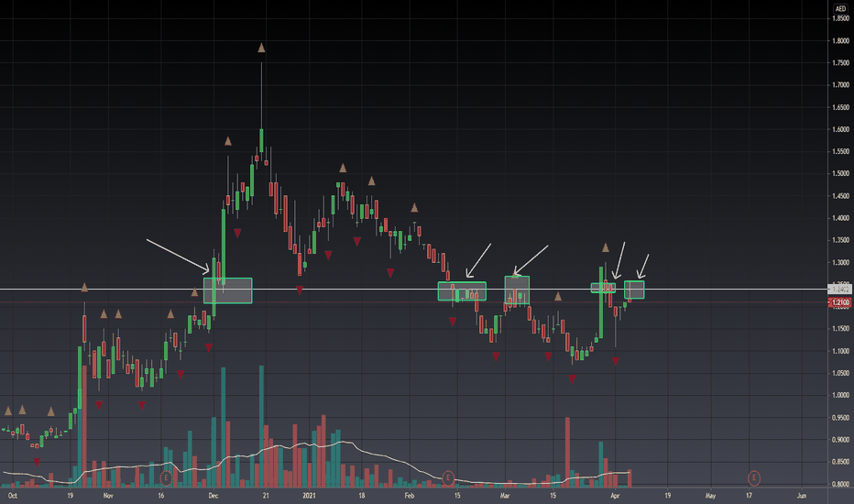Click the 17 date label after May
The height and width of the screenshot is (504, 854).
click(749, 496)
